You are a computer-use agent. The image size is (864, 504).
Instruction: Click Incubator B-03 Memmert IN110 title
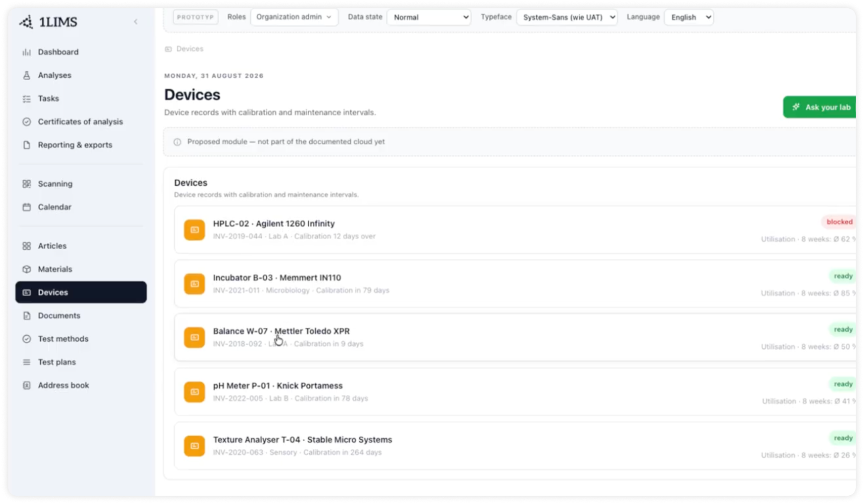[x=277, y=278]
